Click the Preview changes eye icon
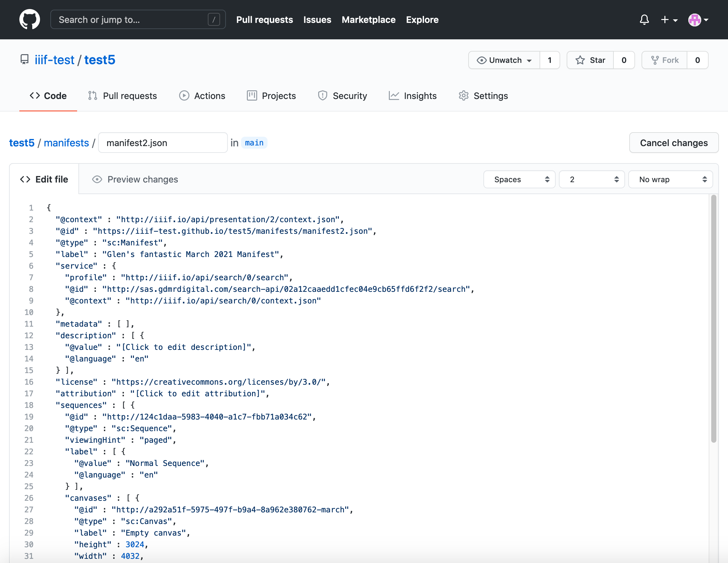Viewport: 728px width, 563px height. coord(97,179)
